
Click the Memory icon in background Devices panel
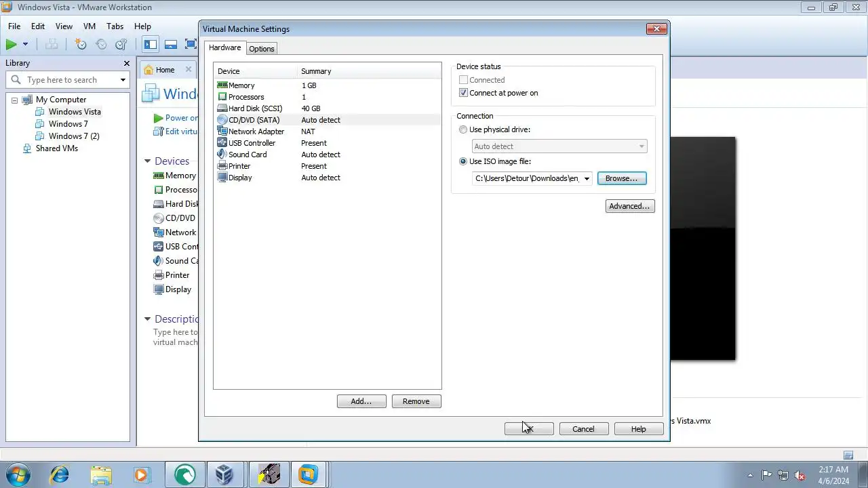click(x=159, y=176)
